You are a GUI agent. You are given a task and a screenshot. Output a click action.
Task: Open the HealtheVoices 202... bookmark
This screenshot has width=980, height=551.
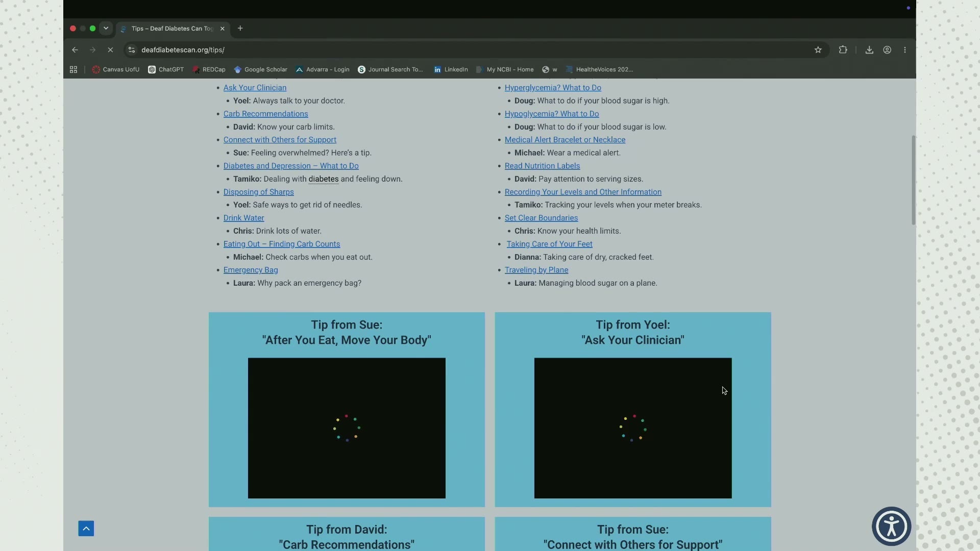[x=599, y=69]
